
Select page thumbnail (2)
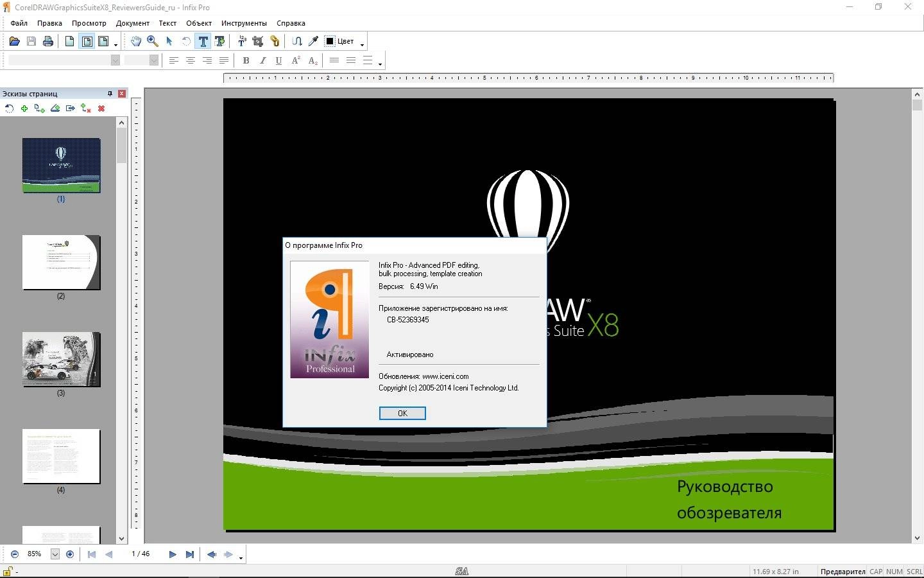pyautogui.click(x=61, y=262)
